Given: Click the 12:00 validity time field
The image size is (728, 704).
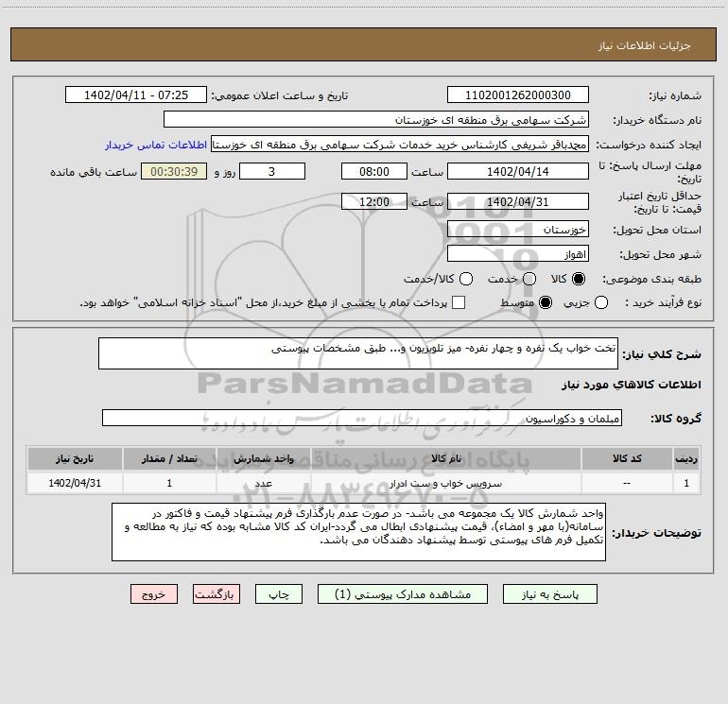Looking at the screenshot, I should 374,202.
